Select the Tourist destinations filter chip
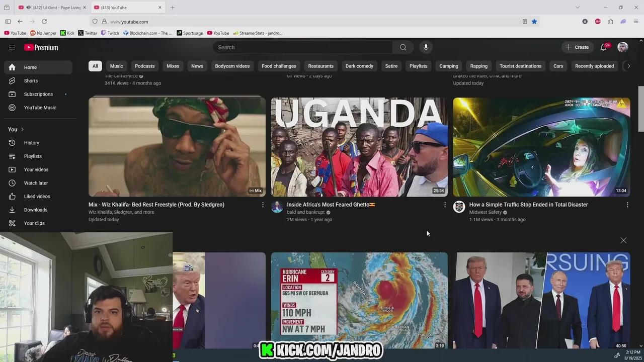644x362 pixels. (520, 66)
